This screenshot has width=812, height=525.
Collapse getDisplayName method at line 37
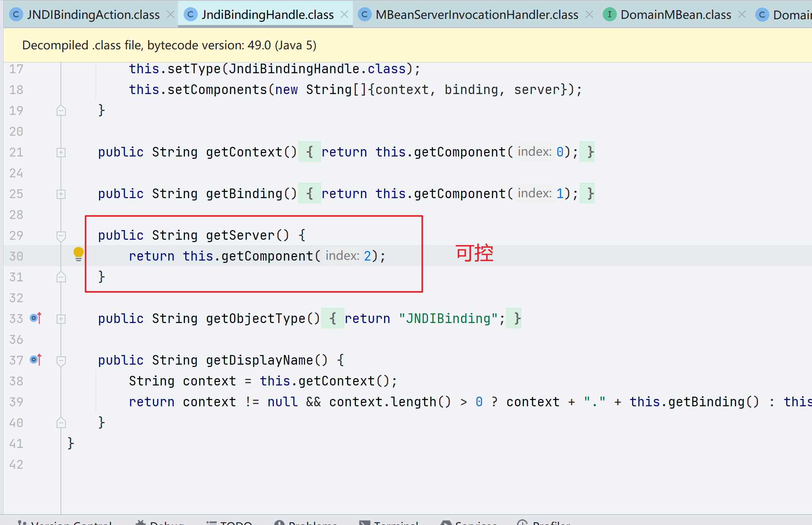click(x=61, y=361)
